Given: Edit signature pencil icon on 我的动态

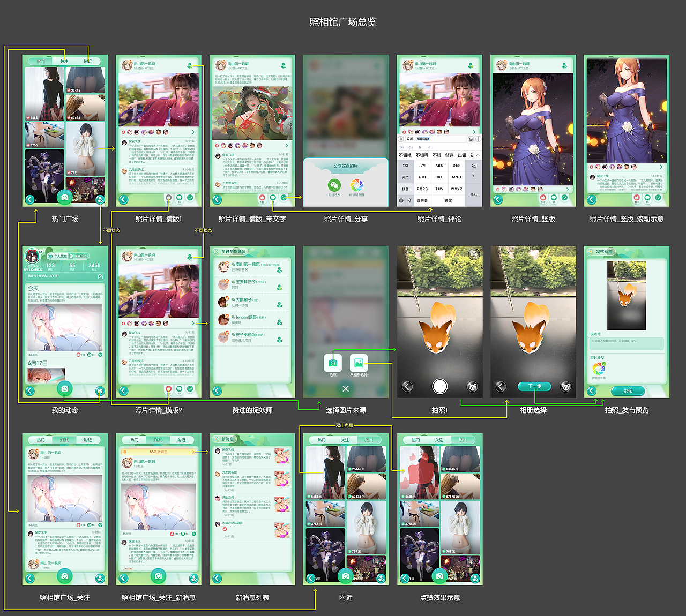Looking at the screenshot, I should [x=100, y=276].
